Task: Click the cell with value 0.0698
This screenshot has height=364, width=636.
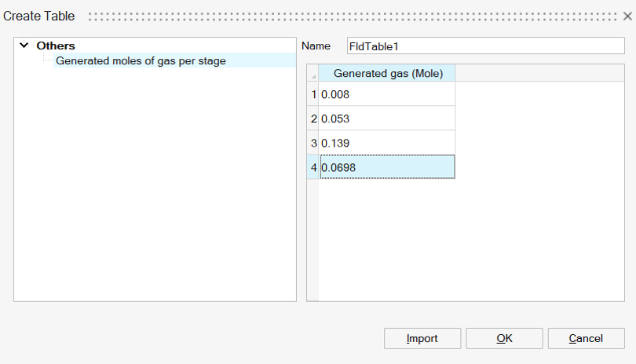Action: tap(387, 167)
